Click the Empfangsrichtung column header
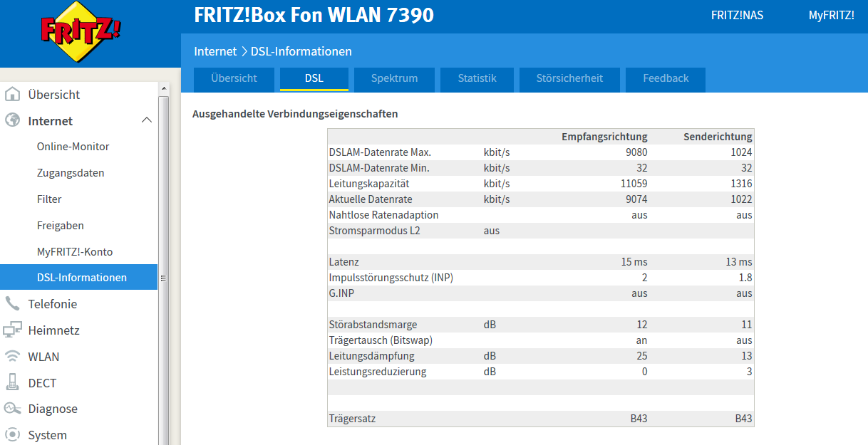Image resolution: width=868 pixels, height=445 pixels. tap(604, 137)
